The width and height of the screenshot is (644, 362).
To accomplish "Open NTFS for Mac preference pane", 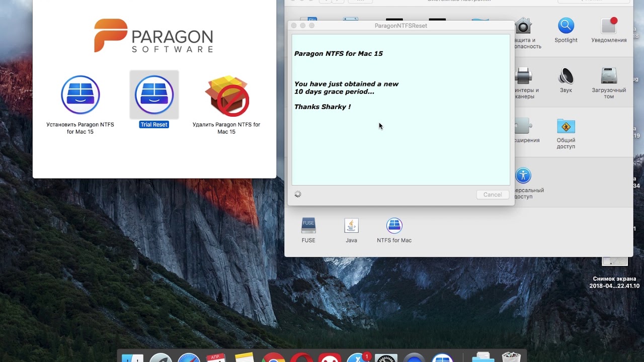I will [394, 226].
